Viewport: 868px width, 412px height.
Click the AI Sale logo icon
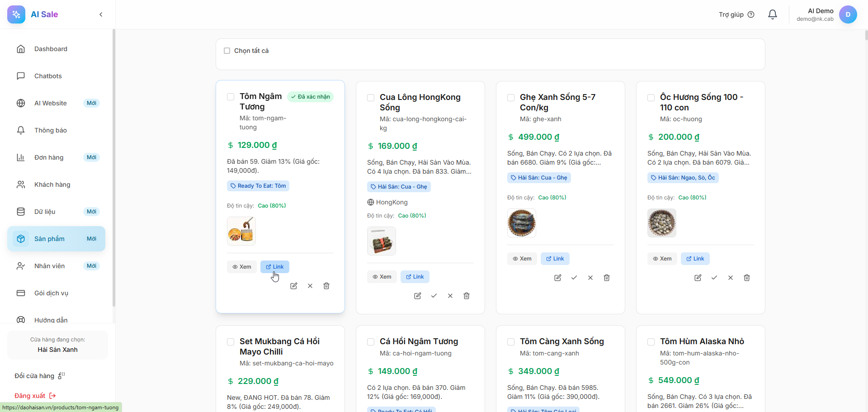[16, 14]
